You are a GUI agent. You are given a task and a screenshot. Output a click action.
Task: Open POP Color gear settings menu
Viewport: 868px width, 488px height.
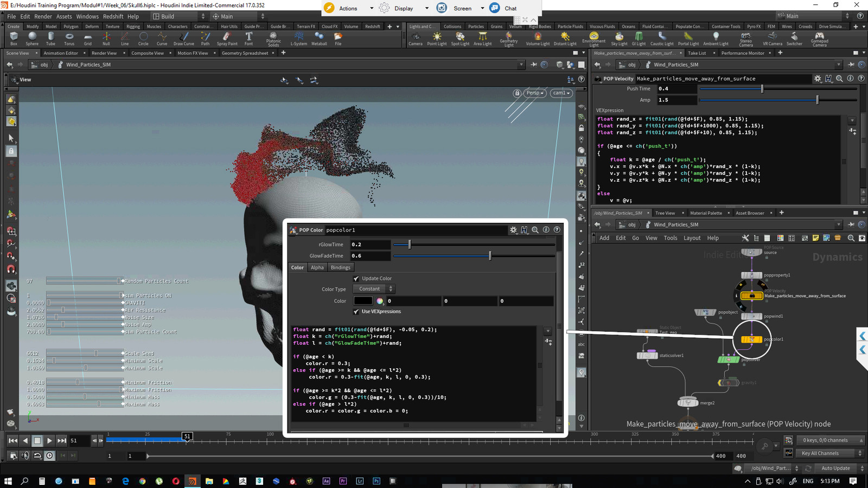pyautogui.click(x=513, y=230)
